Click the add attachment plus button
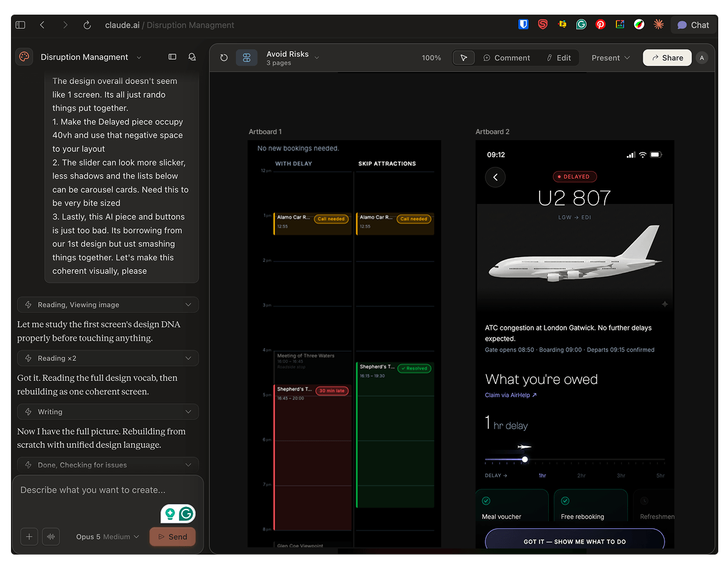The height and width of the screenshot is (568, 728). click(29, 536)
